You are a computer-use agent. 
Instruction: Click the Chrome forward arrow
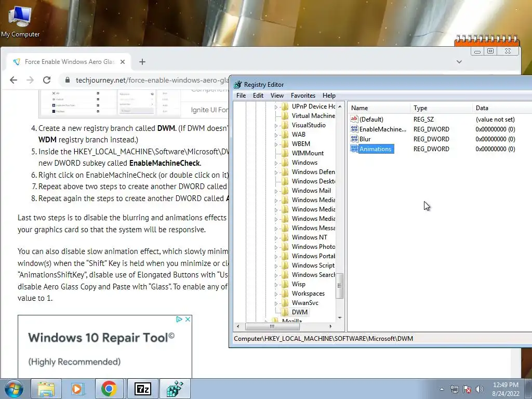pos(30,80)
